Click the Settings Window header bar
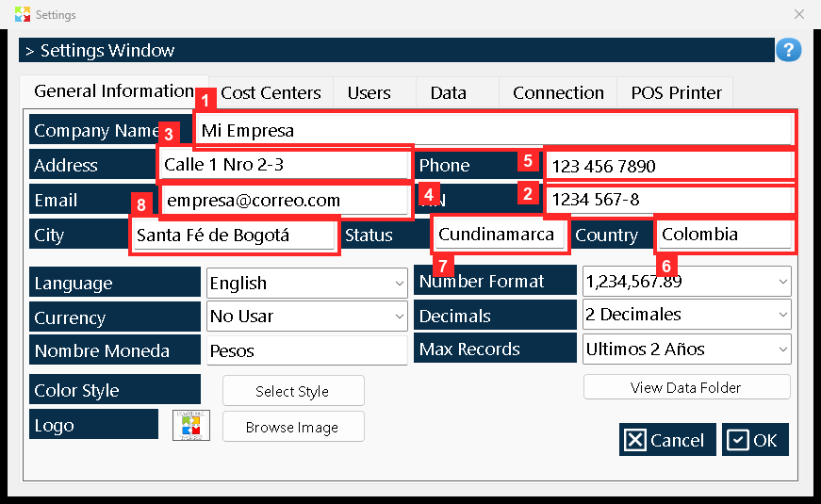The image size is (821, 504). [x=397, y=50]
